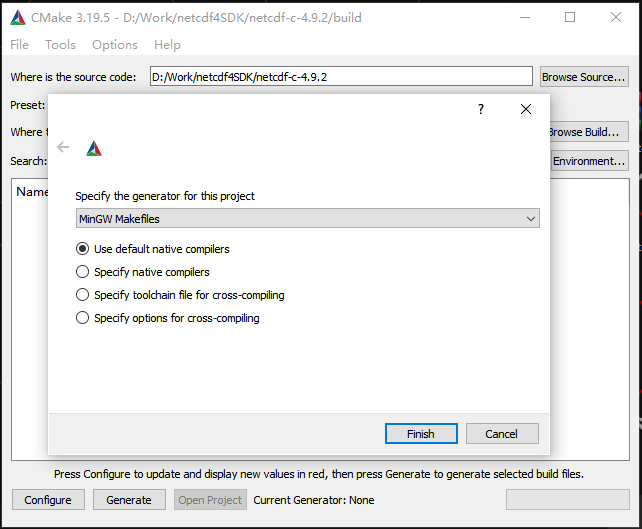Click 'Specify the generator for this project' label
The width and height of the screenshot is (642, 529).
[x=165, y=196]
